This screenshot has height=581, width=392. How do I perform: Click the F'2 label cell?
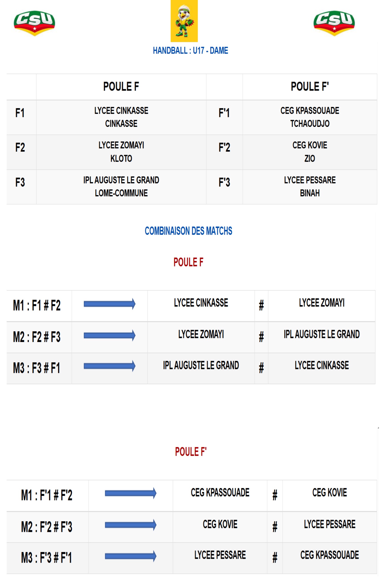[224, 152]
